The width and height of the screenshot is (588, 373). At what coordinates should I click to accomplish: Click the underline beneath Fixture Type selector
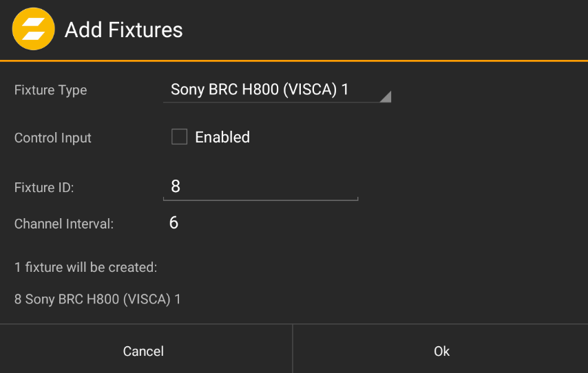pos(275,103)
